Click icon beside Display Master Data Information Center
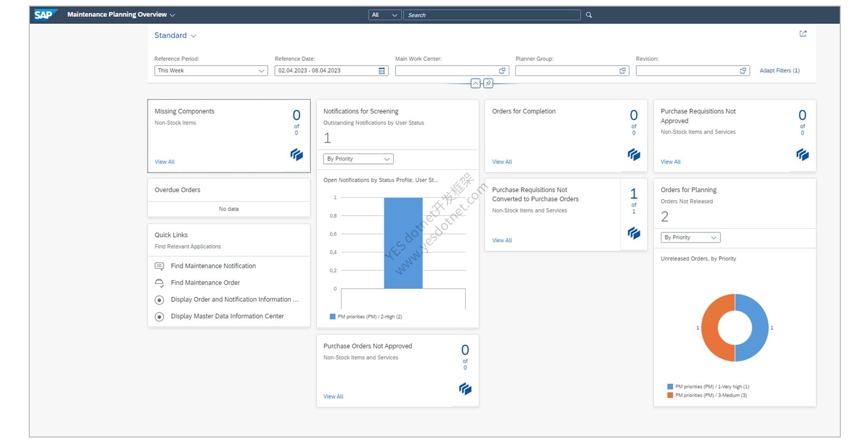 (x=159, y=317)
